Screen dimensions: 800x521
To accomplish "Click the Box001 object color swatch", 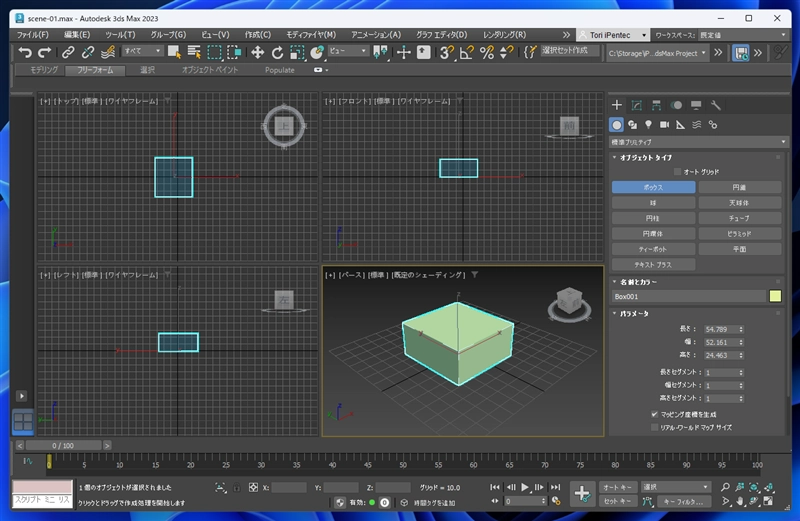I will click(x=775, y=296).
